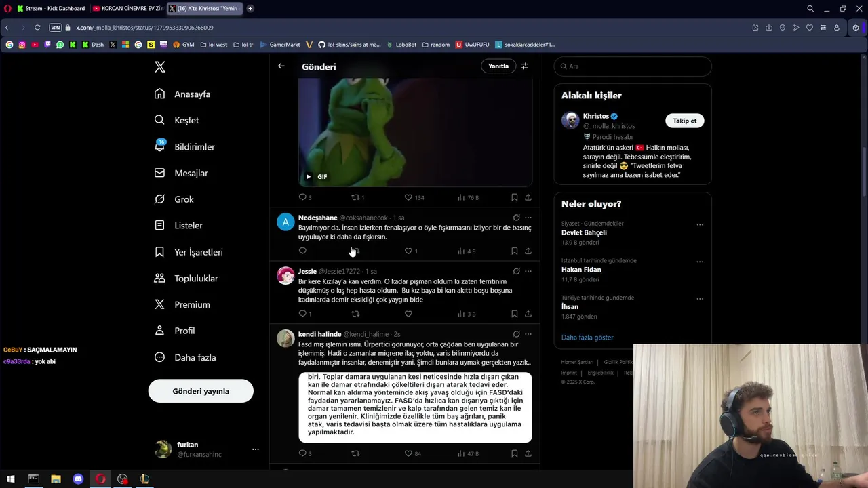This screenshot has width=868, height=488.
Task: Open more options on Jessie's reply
Action: (x=528, y=271)
